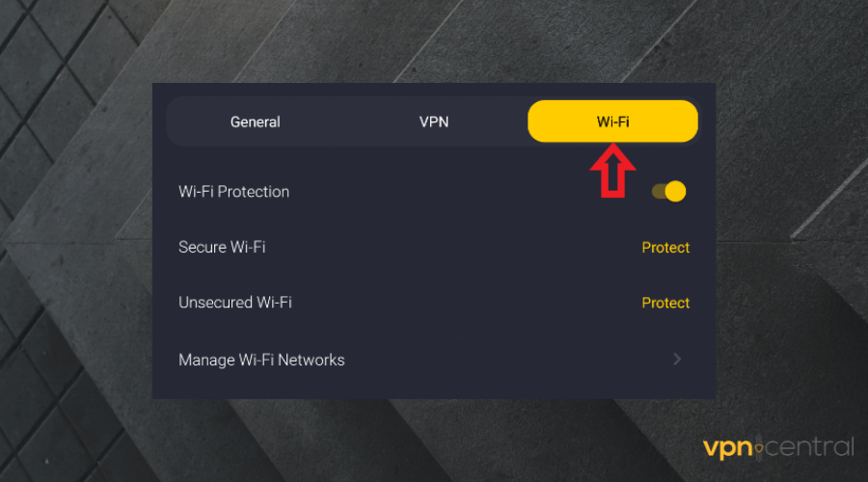868x482 pixels.
Task: Click the Wi-Fi Protection label
Action: coord(233,192)
